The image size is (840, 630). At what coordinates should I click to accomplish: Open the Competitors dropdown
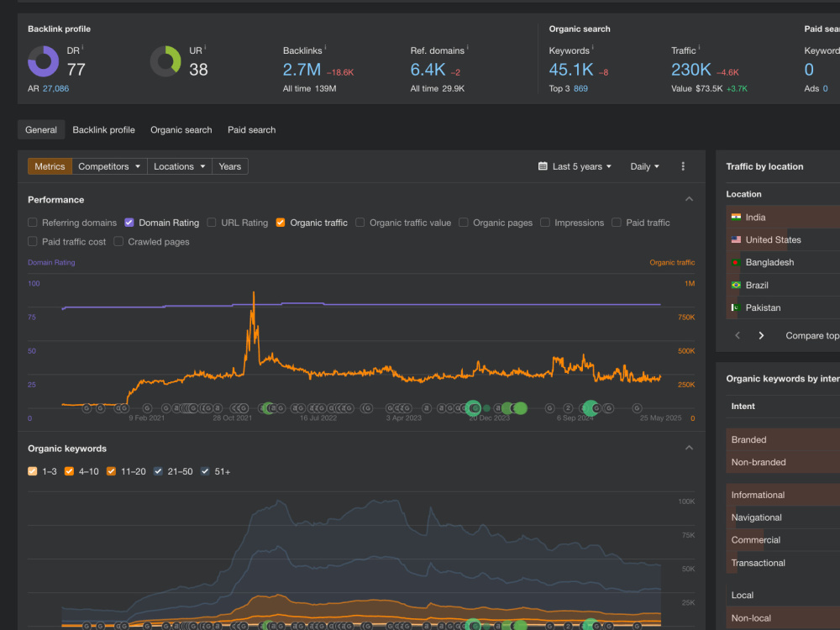tap(109, 166)
